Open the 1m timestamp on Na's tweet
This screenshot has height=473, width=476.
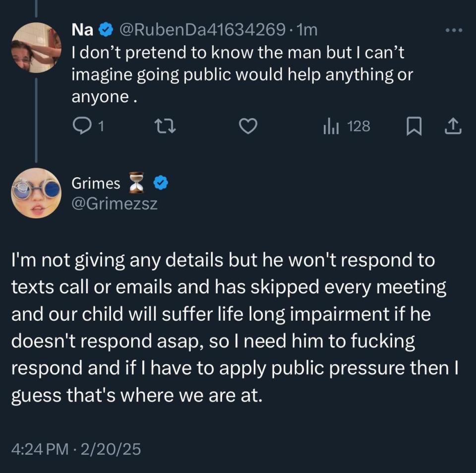click(x=306, y=31)
